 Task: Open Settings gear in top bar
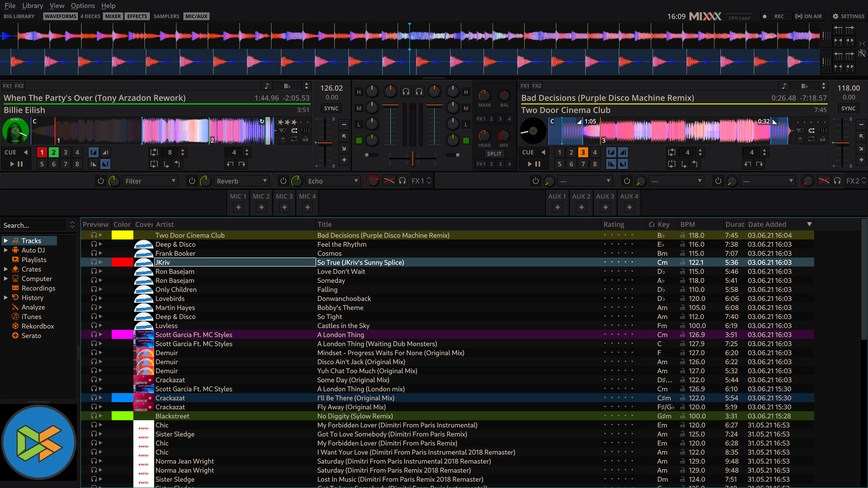835,16
